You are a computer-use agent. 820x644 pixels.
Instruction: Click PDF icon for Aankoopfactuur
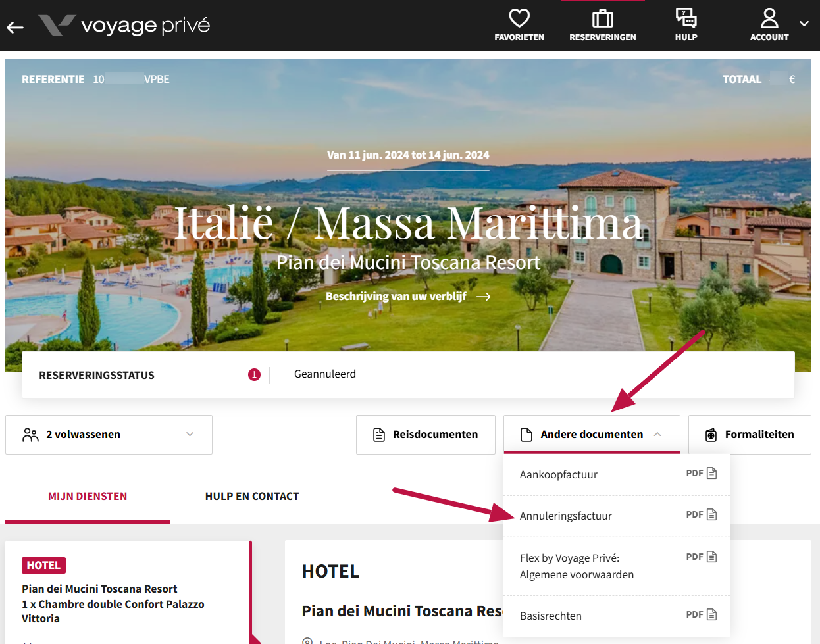click(711, 473)
